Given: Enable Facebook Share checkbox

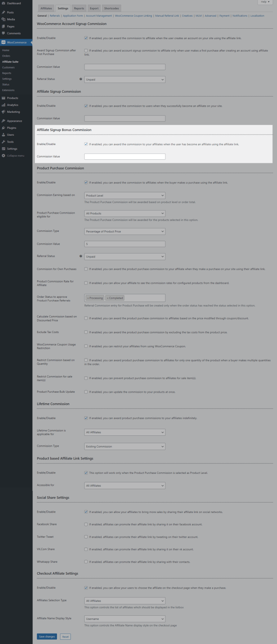Looking at the screenshot, I should [86, 524].
